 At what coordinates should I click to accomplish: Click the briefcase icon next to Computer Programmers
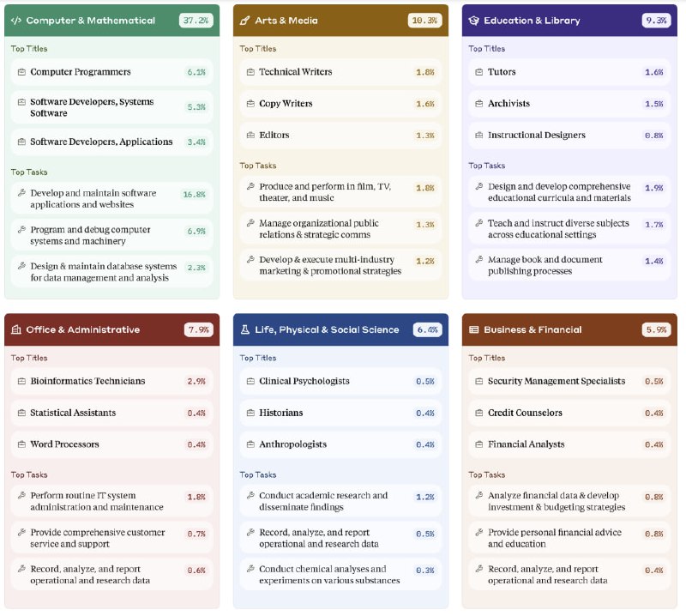point(21,72)
